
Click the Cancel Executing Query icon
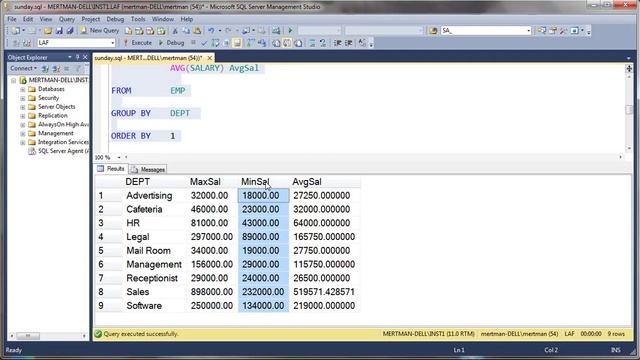click(x=193, y=42)
